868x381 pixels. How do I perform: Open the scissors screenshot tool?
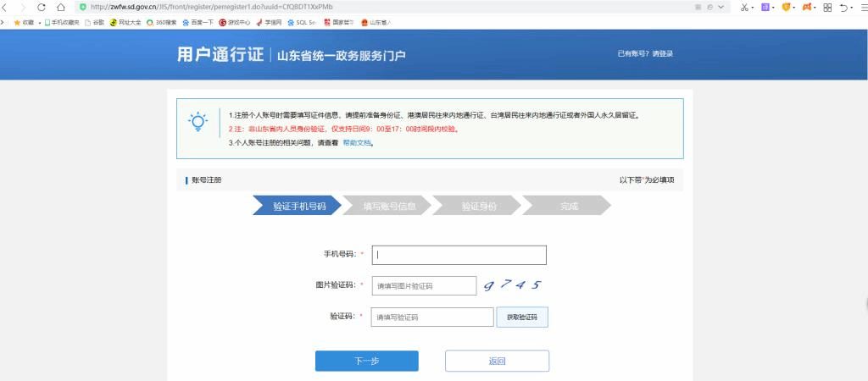(x=744, y=7)
